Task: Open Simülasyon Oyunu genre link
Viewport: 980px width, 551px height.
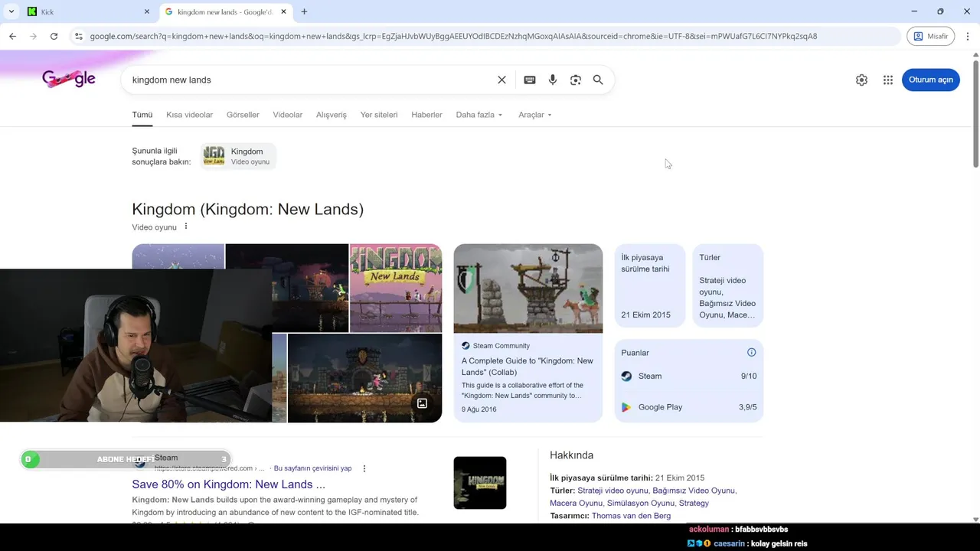Action: (x=640, y=503)
